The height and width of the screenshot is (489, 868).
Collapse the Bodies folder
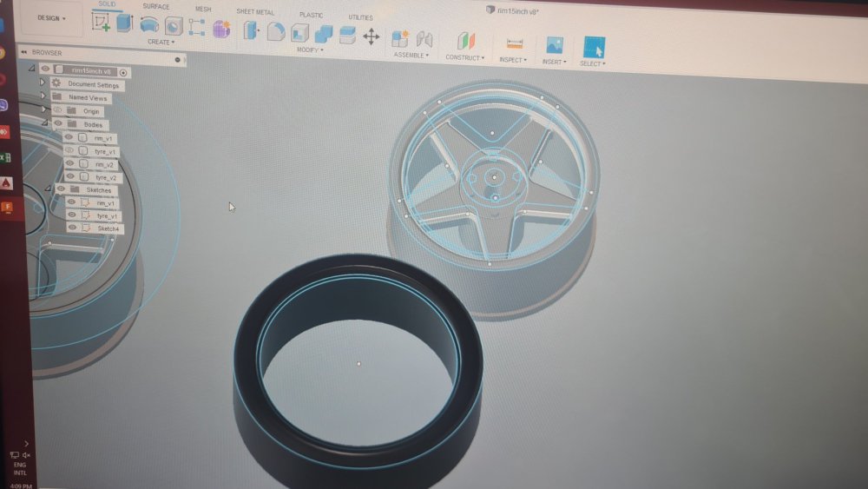[45, 123]
